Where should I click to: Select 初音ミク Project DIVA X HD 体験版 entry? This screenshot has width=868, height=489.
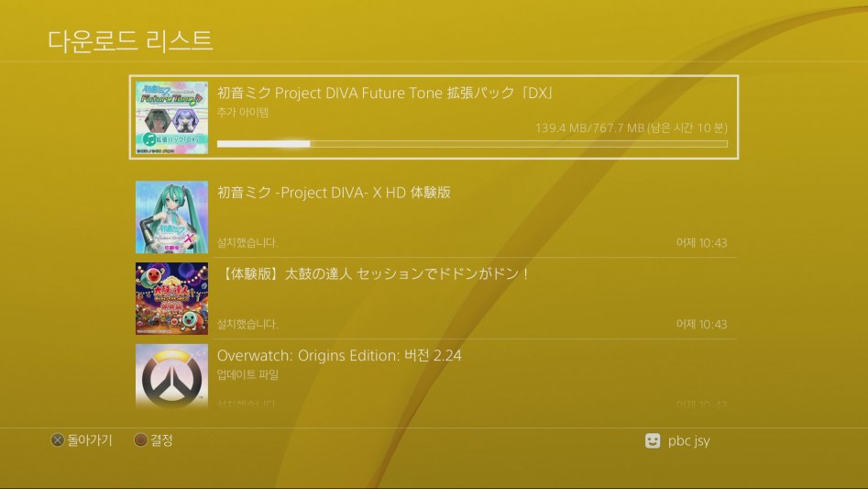(x=436, y=217)
